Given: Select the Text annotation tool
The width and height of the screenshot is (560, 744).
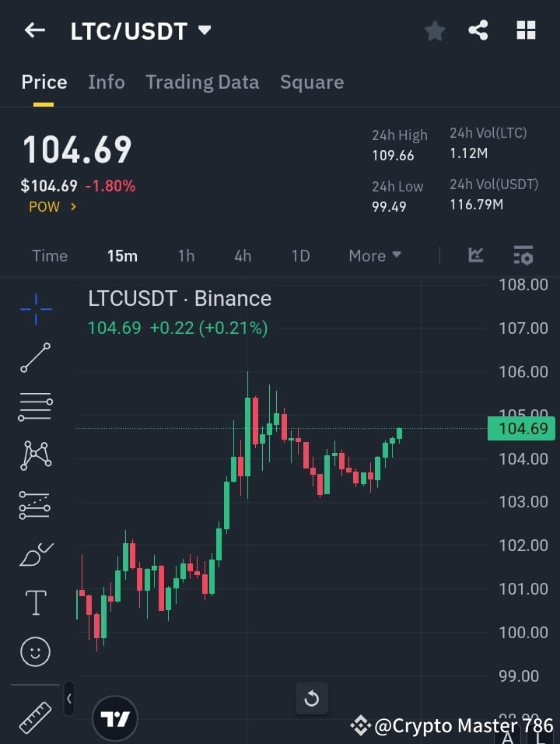Looking at the screenshot, I should tap(36, 602).
